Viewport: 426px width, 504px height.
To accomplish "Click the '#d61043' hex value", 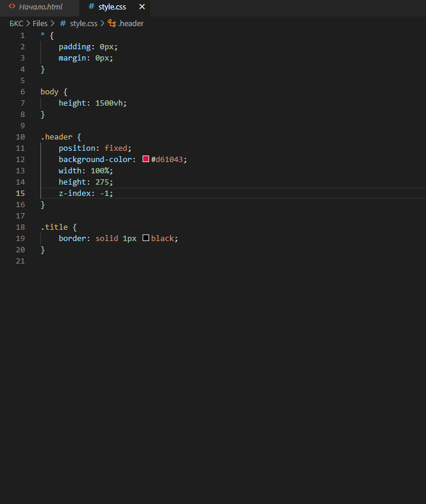I will [x=167, y=160].
